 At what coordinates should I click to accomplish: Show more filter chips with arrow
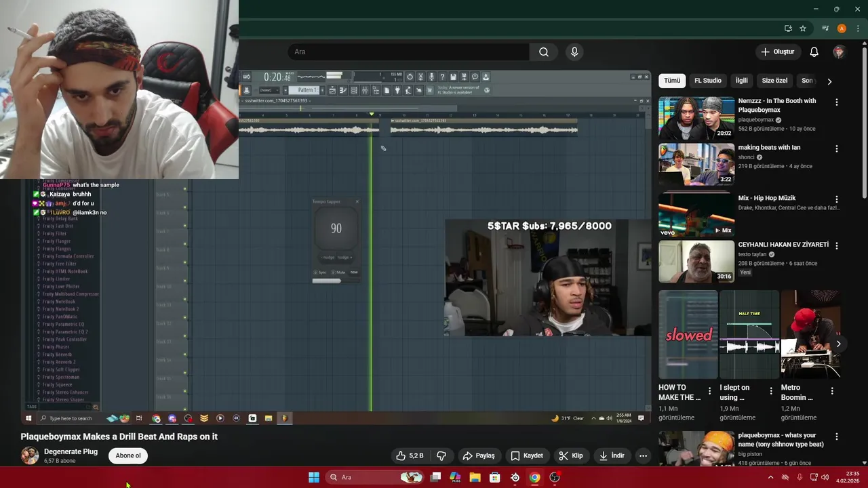[x=829, y=81]
